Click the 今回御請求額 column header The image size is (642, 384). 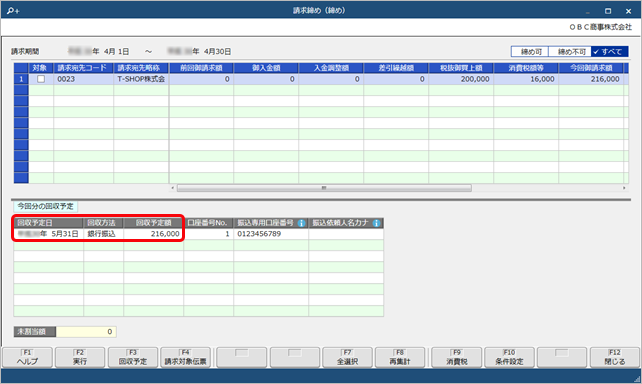591,68
